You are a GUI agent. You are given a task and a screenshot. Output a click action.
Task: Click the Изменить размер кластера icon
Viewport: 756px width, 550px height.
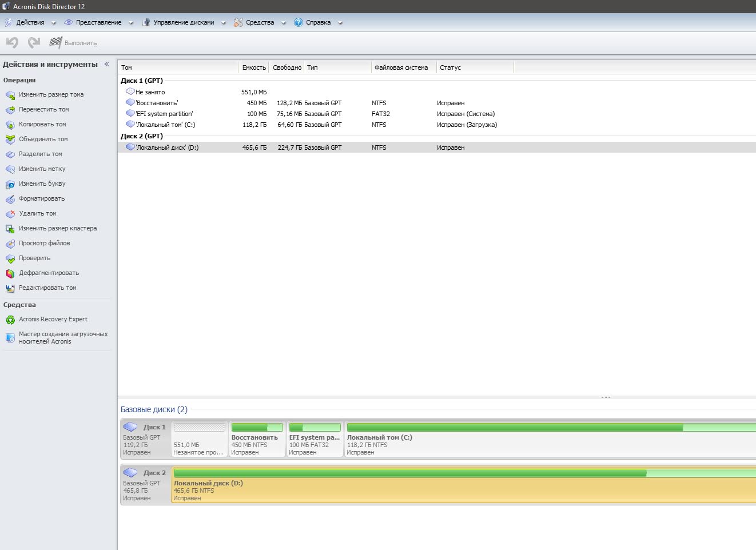click(10, 229)
